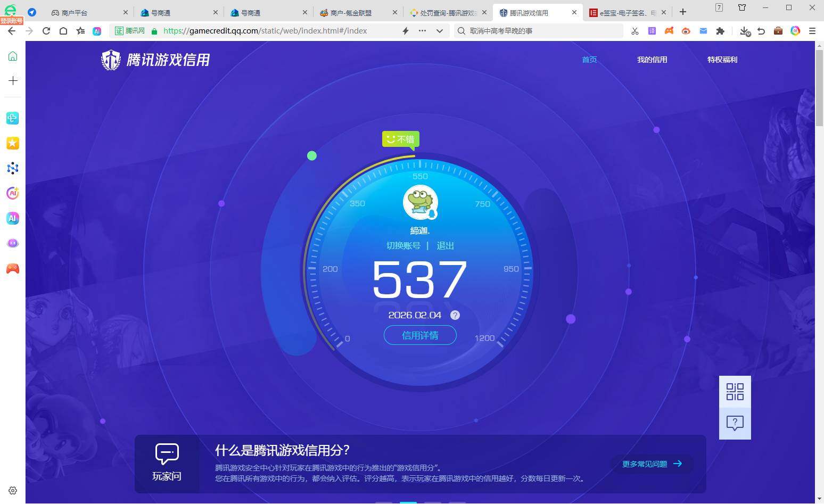The width and height of the screenshot is (824, 504).
Task: Open the QR code panel on the page
Action: coord(735,391)
